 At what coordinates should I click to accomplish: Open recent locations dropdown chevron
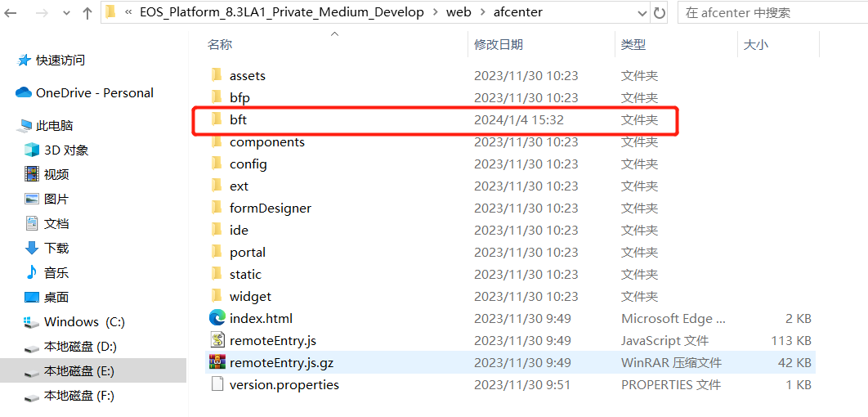pos(66,13)
